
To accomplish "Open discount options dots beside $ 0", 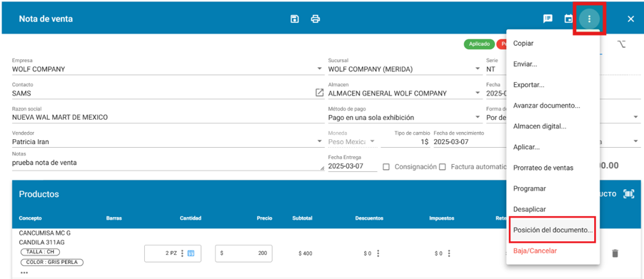I will [x=378, y=253].
